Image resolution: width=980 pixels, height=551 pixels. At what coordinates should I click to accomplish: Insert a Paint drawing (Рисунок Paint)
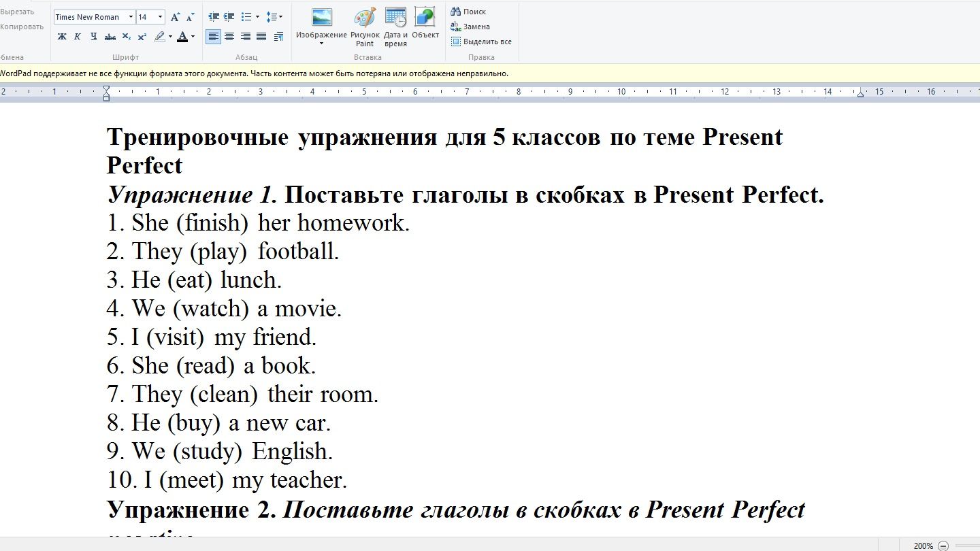point(365,27)
